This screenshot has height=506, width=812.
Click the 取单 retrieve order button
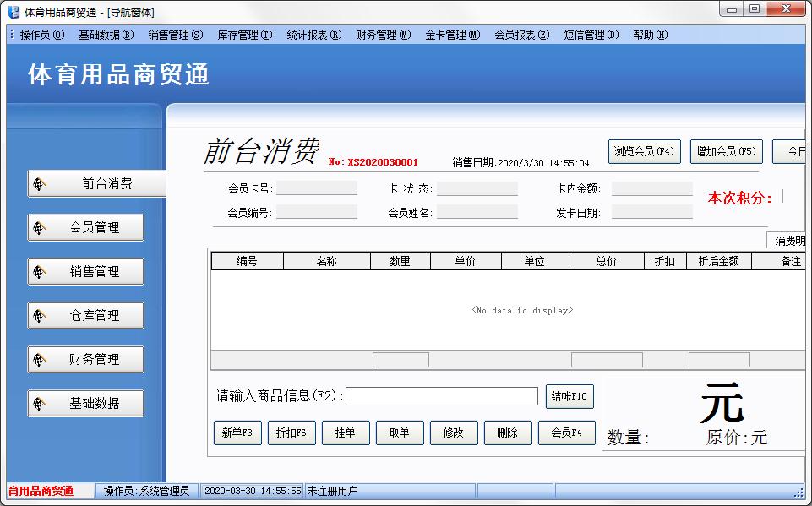pyautogui.click(x=400, y=433)
